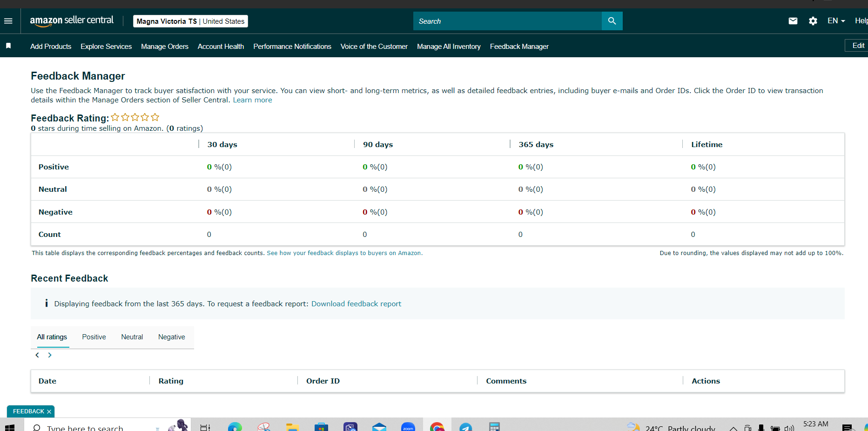Screen dimensions: 868x431
Task: Open Performance Notifications
Action: [x=292, y=47]
